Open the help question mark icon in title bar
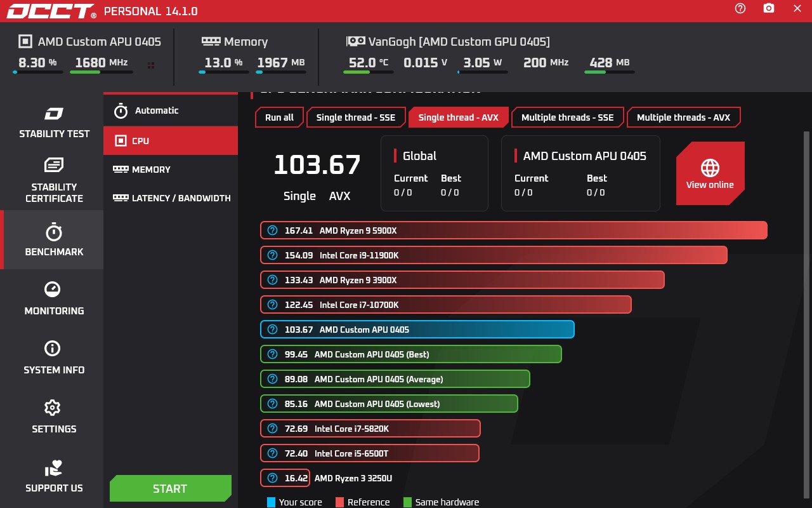The width and height of the screenshot is (812, 508). pos(740,8)
